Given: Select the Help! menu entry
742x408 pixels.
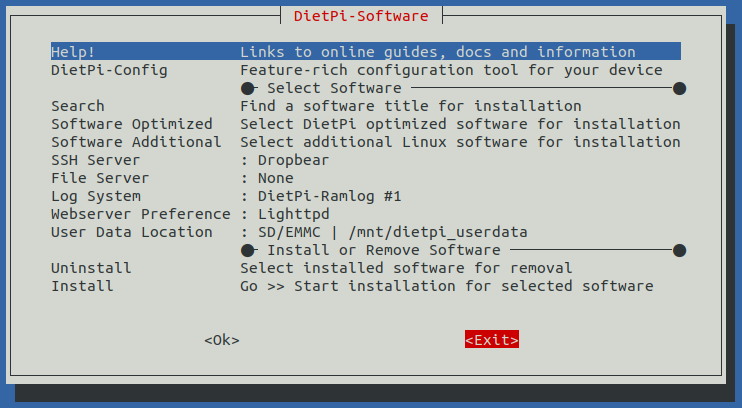Looking at the screenshot, I should point(74,52).
